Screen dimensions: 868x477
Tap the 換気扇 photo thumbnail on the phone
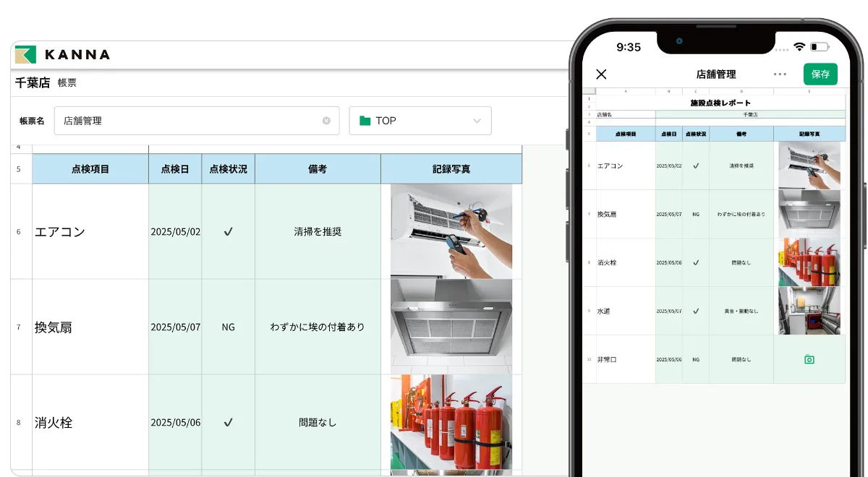pos(809,214)
